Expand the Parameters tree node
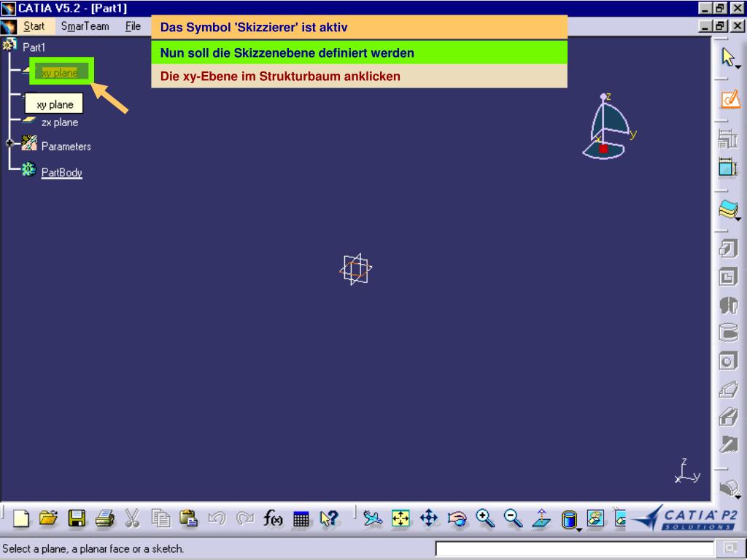The image size is (747, 560). click(9, 143)
